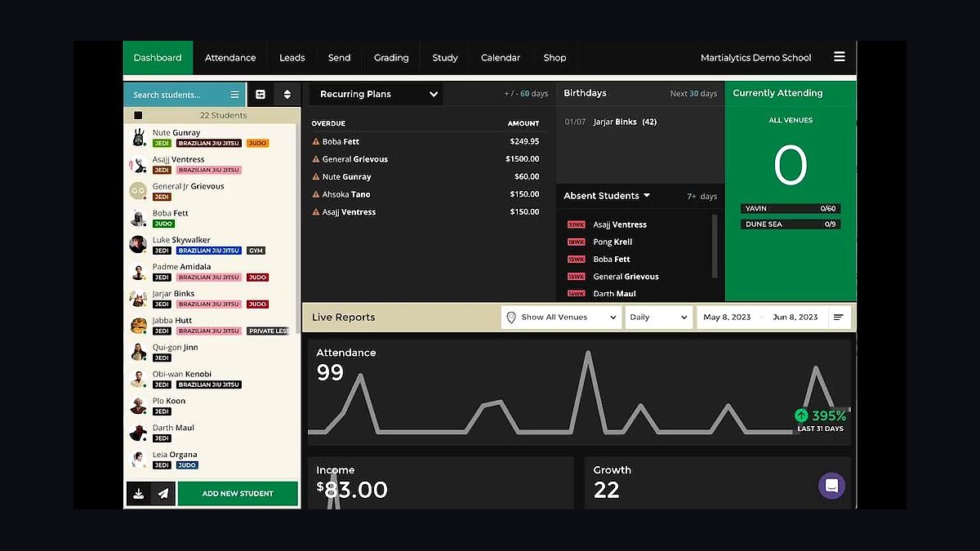Tick the select-all students checkbox
980x551 pixels.
click(x=138, y=116)
